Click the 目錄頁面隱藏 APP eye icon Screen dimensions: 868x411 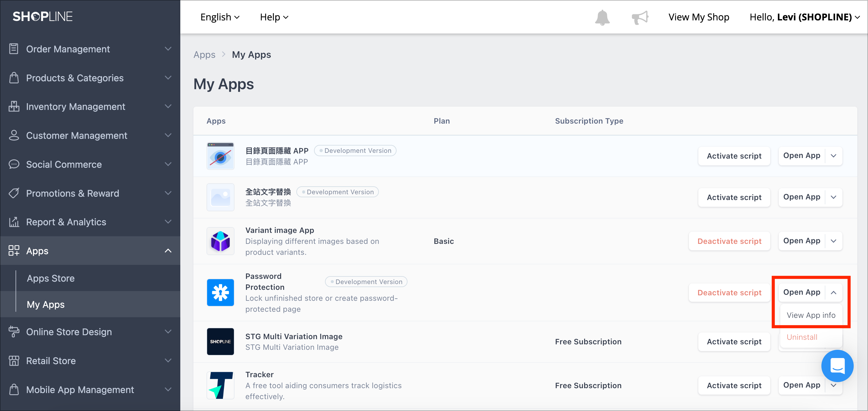point(221,156)
